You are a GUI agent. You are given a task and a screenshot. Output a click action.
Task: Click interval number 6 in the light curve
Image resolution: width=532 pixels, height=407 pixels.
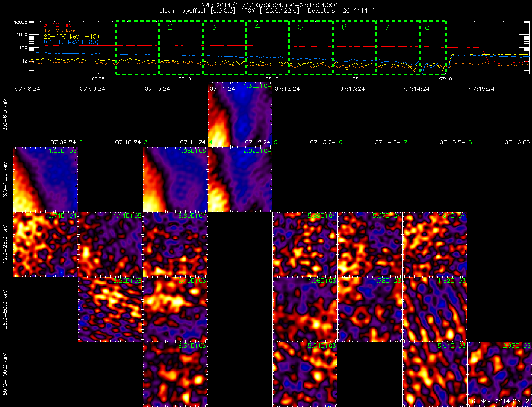344,27
